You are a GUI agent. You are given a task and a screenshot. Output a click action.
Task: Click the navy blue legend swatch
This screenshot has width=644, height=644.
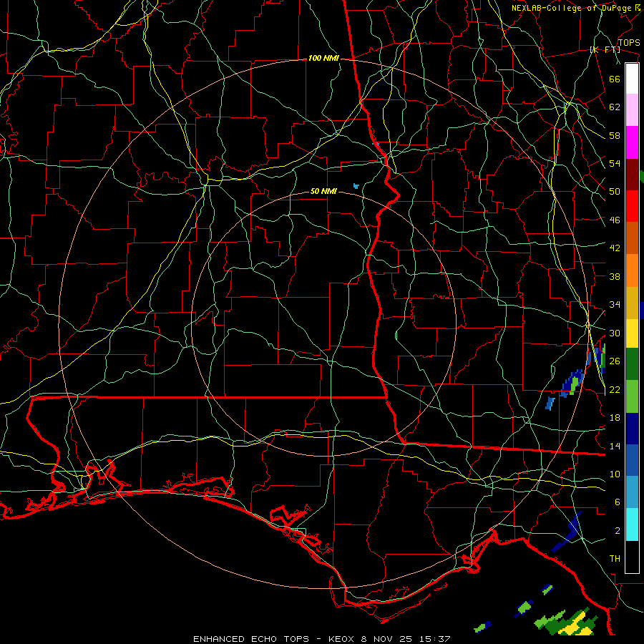point(632,429)
